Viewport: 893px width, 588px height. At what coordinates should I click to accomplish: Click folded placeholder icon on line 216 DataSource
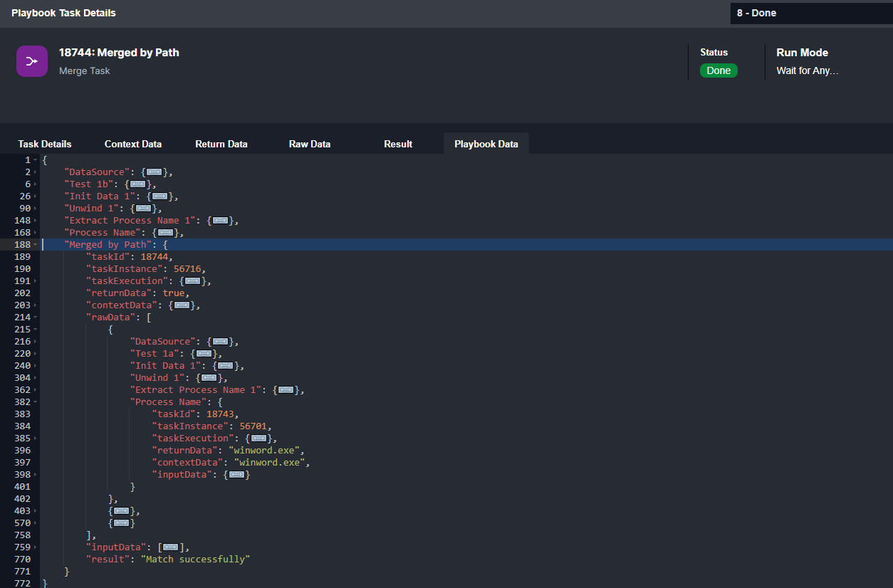pyautogui.click(x=221, y=342)
